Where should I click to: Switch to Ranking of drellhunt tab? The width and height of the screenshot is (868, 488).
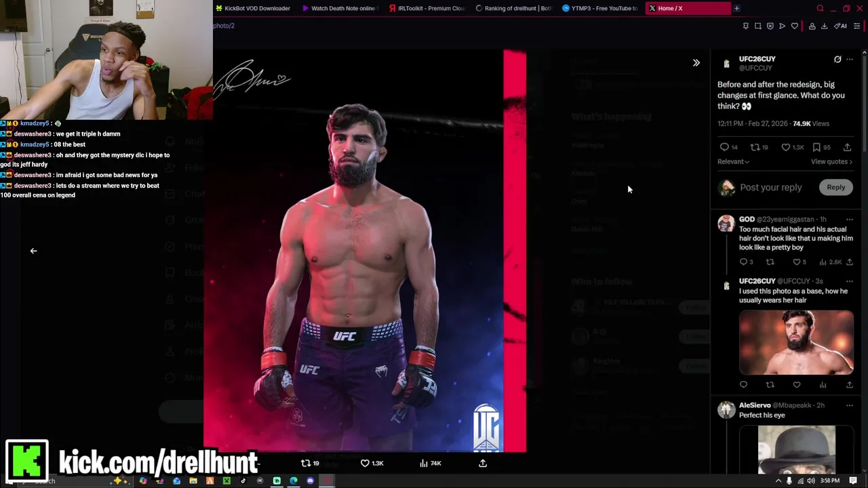(x=513, y=8)
